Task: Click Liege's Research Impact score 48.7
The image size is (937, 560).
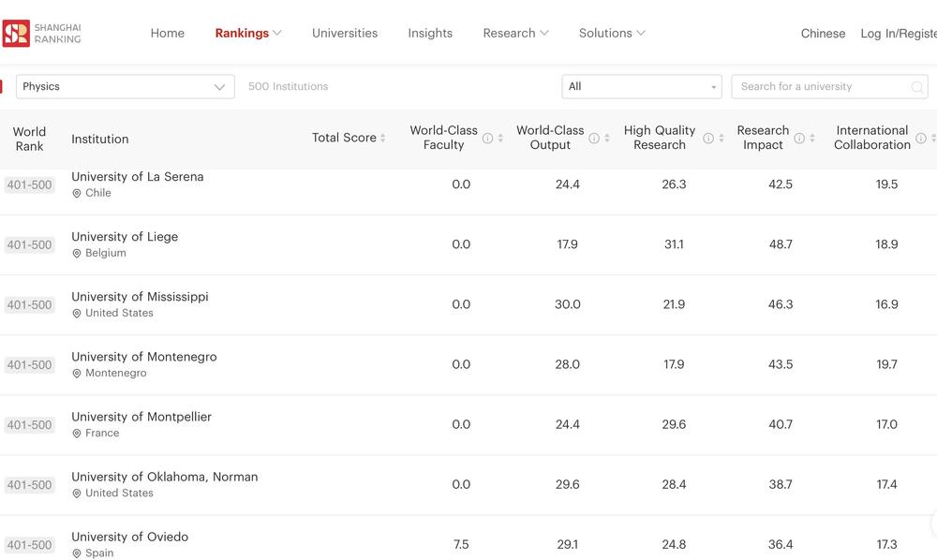Action: tap(781, 244)
